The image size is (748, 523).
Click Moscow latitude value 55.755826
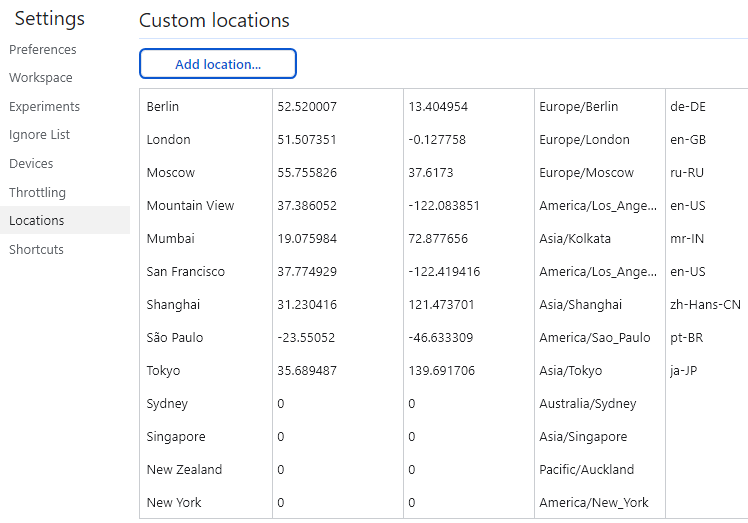pos(307,173)
